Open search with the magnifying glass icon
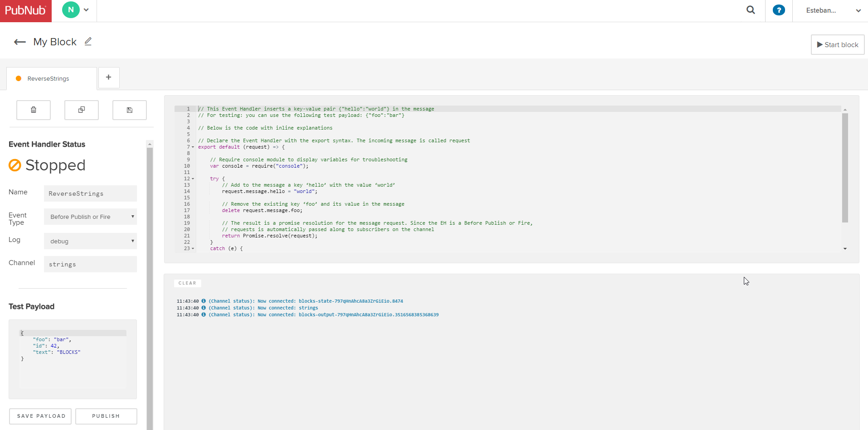This screenshot has height=430, width=868. tap(751, 10)
